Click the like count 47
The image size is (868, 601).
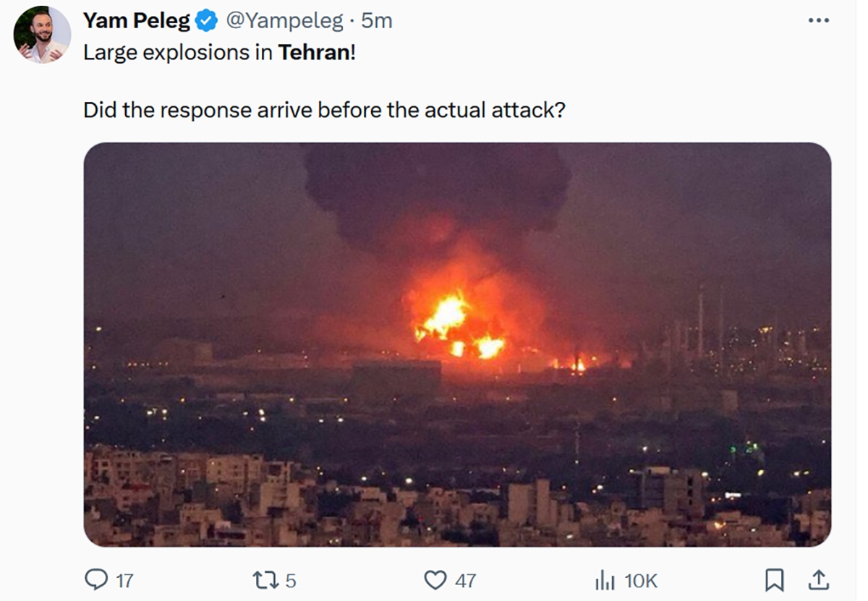click(465, 580)
